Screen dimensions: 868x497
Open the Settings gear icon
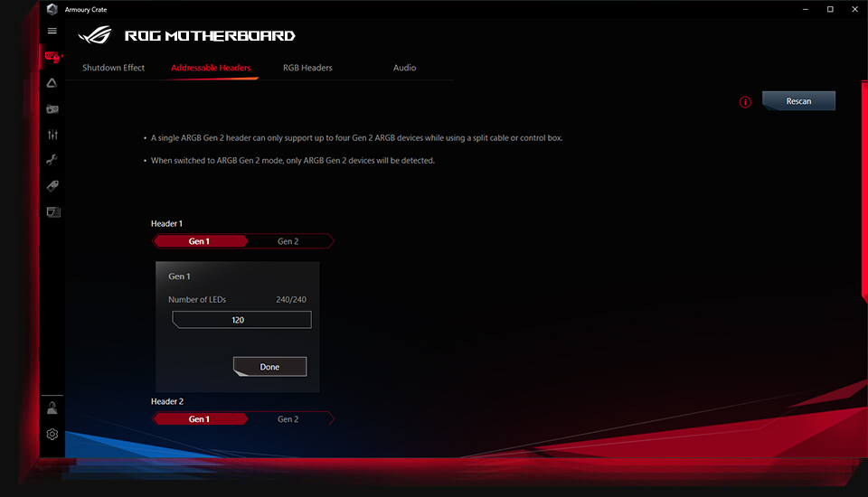pos(52,435)
